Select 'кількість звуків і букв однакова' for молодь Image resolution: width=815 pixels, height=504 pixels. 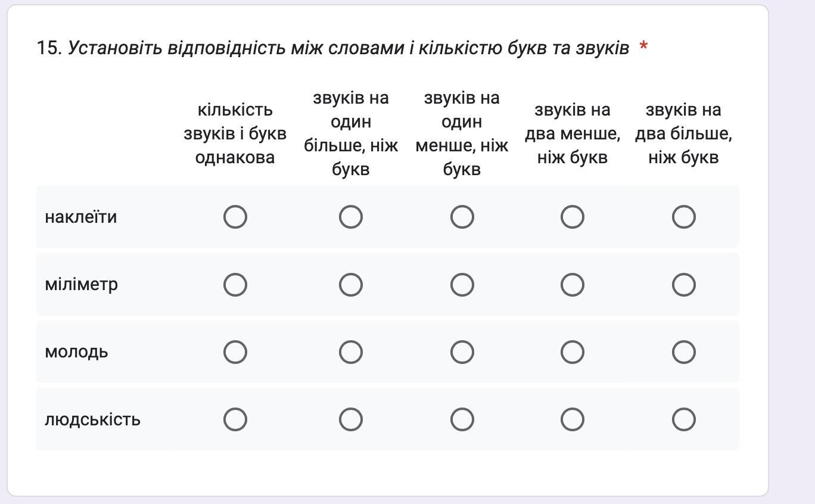(235, 352)
